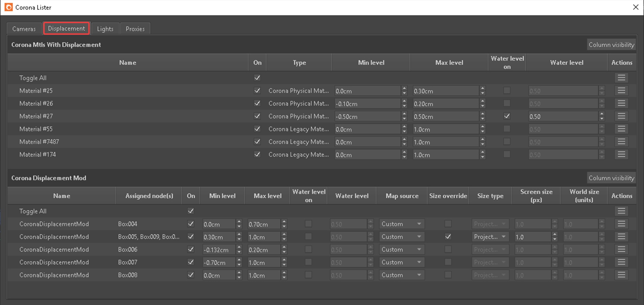
Task: Open actions menu for Box006 modifier
Action: coord(621,250)
